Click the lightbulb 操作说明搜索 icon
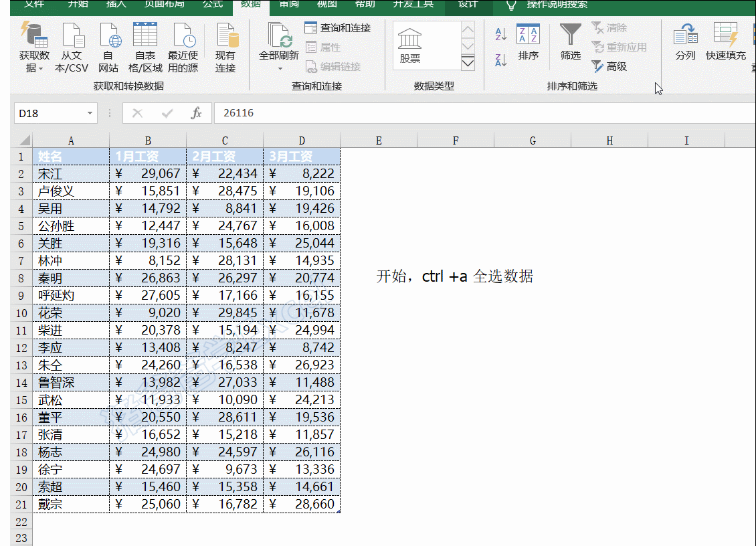 pyautogui.click(x=511, y=5)
